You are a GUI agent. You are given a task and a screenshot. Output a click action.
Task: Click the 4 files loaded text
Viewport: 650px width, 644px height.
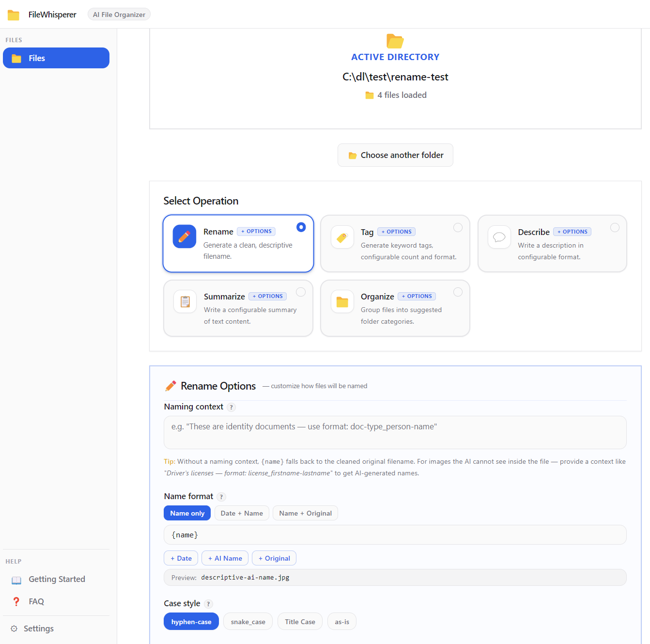click(402, 95)
